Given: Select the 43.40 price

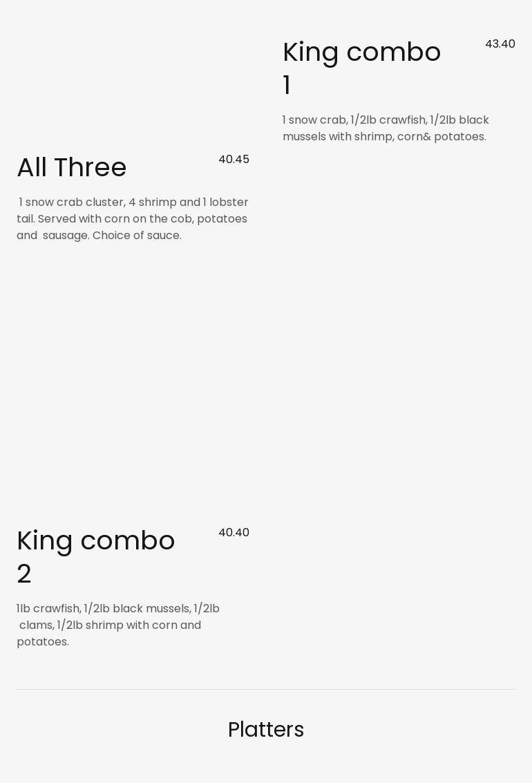Looking at the screenshot, I should 500,44.
